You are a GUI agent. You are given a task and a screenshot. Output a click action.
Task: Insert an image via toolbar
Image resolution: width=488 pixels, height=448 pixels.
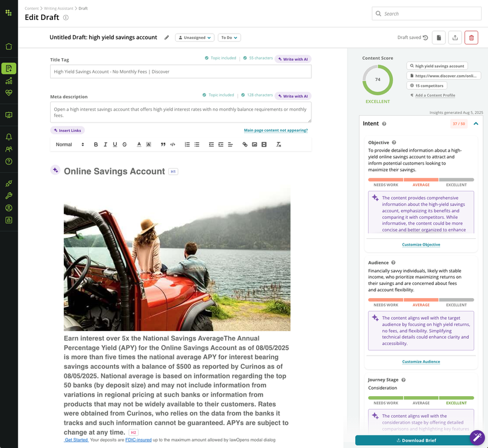(x=254, y=144)
